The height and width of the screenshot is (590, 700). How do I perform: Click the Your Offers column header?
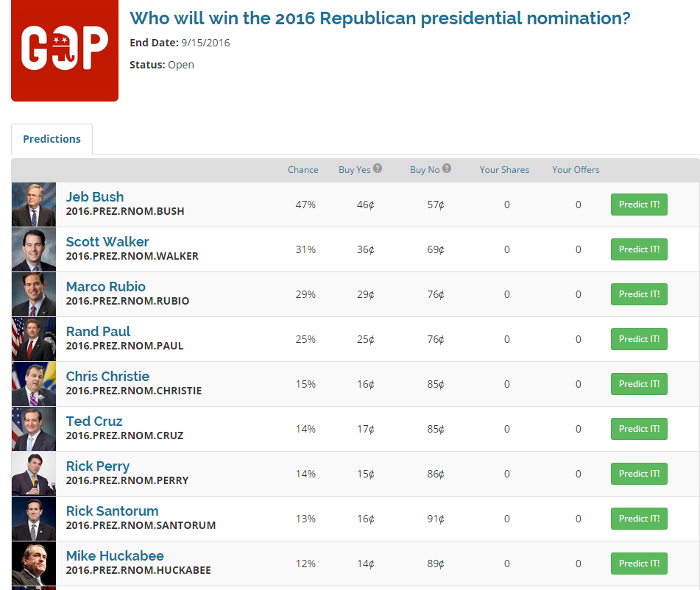[576, 170]
